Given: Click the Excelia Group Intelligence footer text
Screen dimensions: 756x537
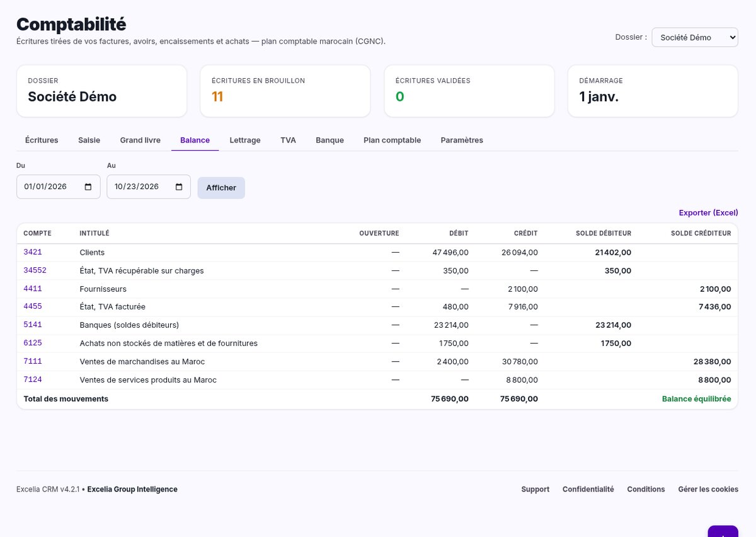Looking at the screenshot, I should [132, 489].
